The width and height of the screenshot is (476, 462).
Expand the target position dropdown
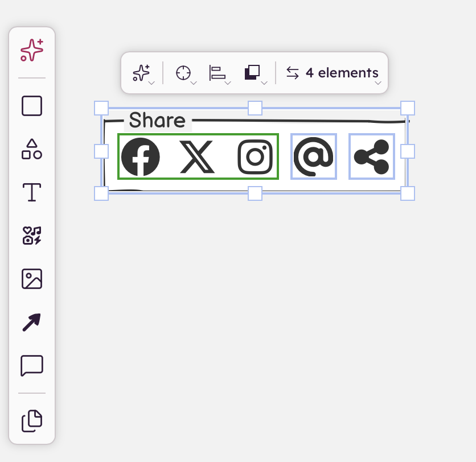tap(186, 73)
